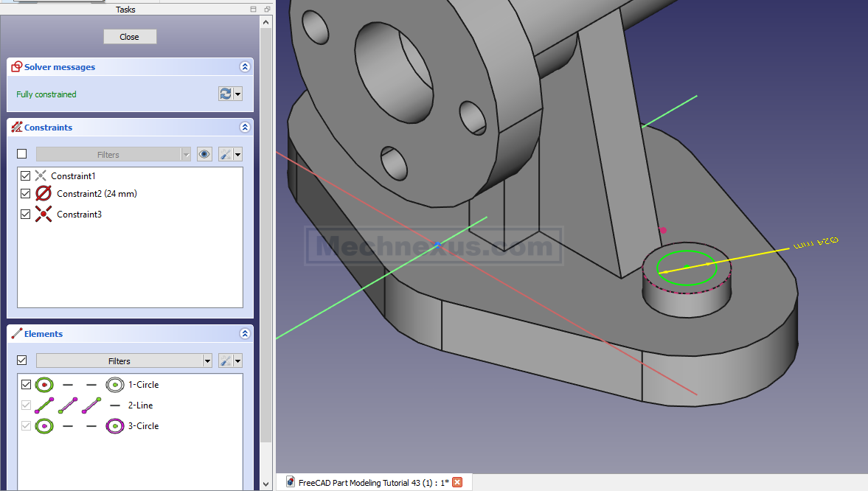Select the center point icon of 1-Circle
The width and height of the screenshot is (868, 491).
pyautogui.click(x=115, y=385)
